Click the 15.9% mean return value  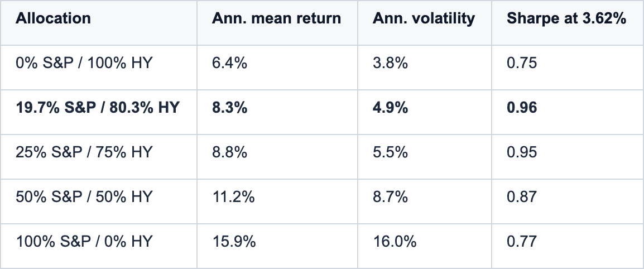click(x=234, y=242)
